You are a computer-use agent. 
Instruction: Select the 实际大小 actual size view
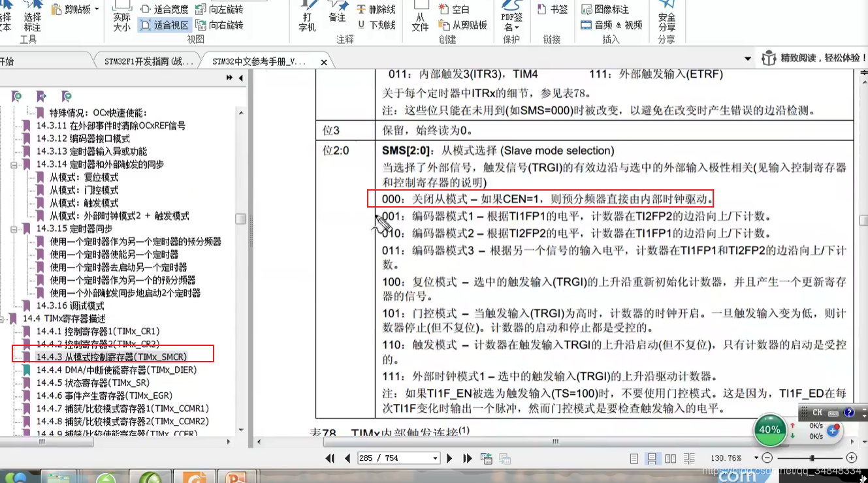coord(121,17)
